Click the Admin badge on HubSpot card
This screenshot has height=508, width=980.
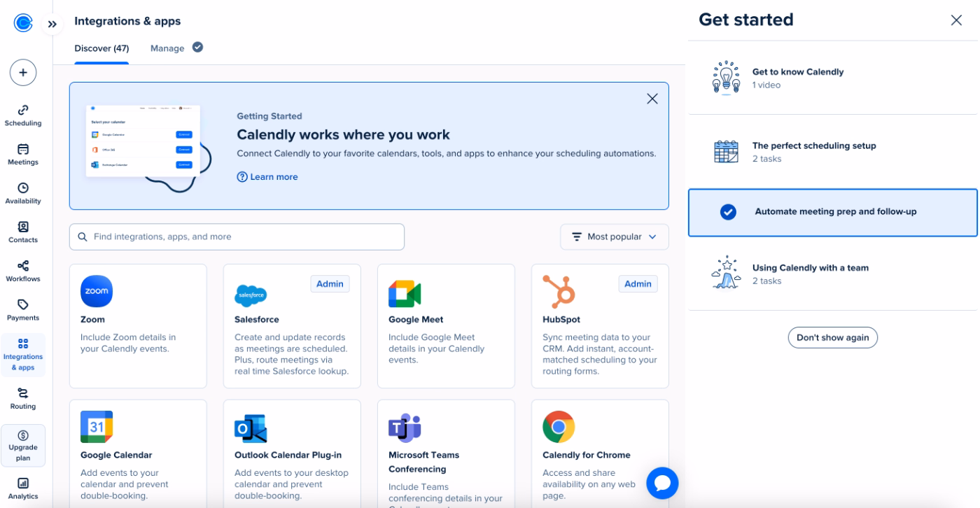coord(638,283)
